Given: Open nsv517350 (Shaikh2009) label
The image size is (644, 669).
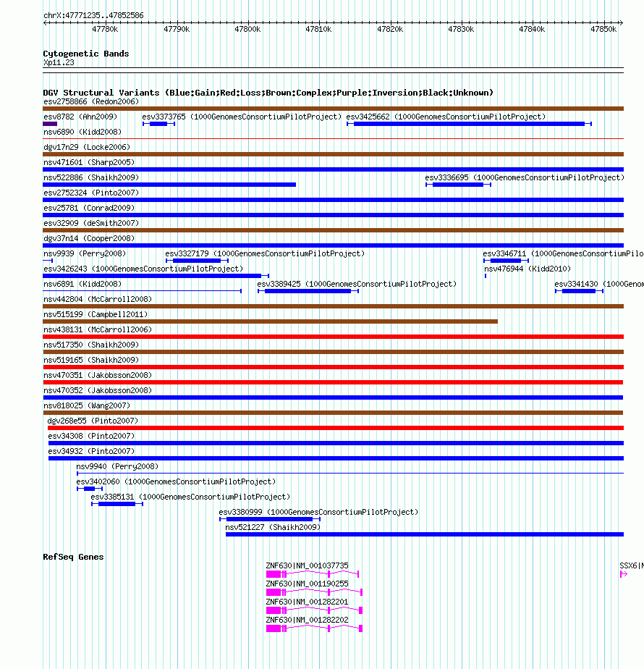Looking at the screenshot, I should tap(91, 345).
